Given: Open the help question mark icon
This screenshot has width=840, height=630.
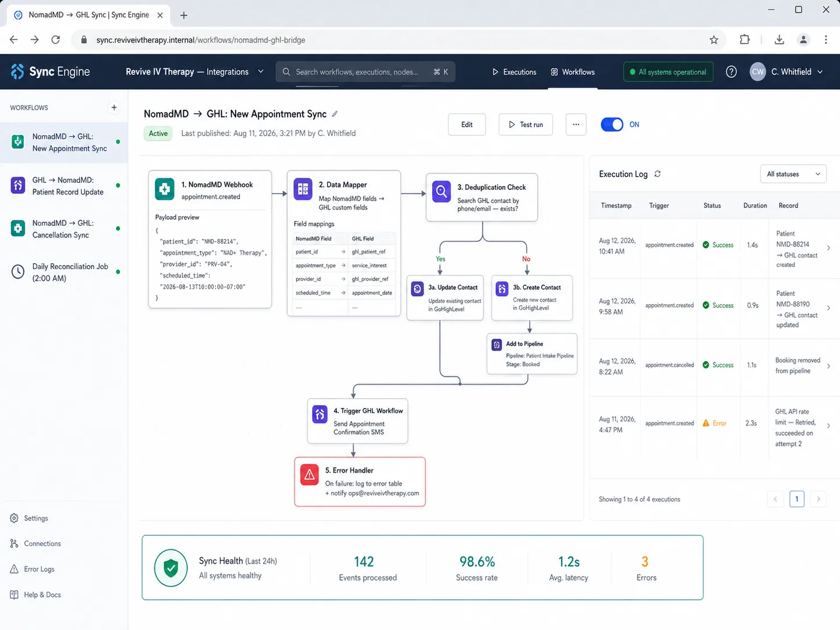Looking at the screenshot, I should pyautogui.click(x=731, y=72).
